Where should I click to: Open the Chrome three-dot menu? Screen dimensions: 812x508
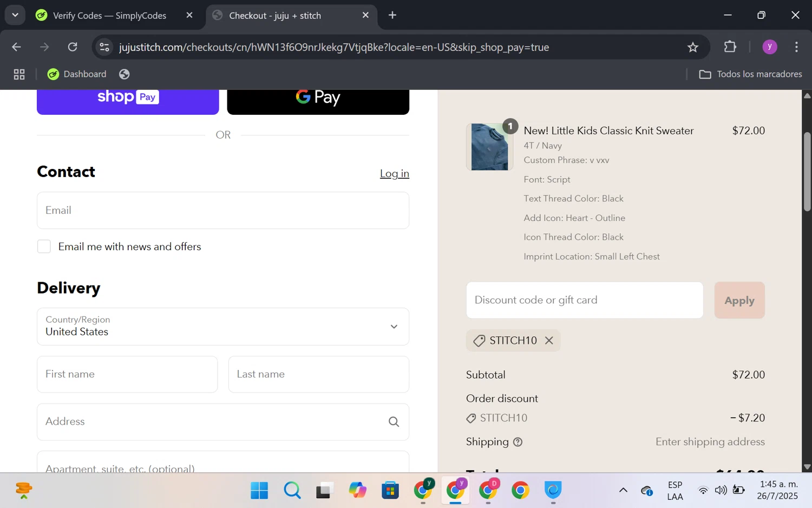tap(796, 47)
